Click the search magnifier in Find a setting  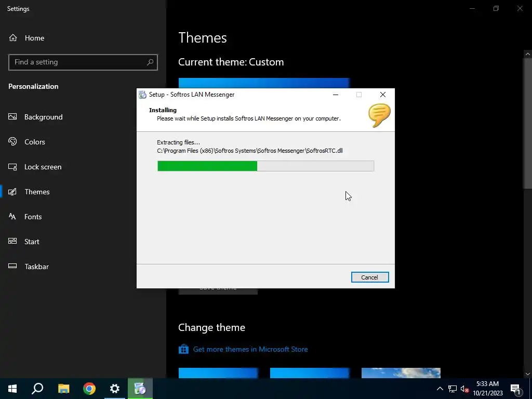tap(150, 62)
